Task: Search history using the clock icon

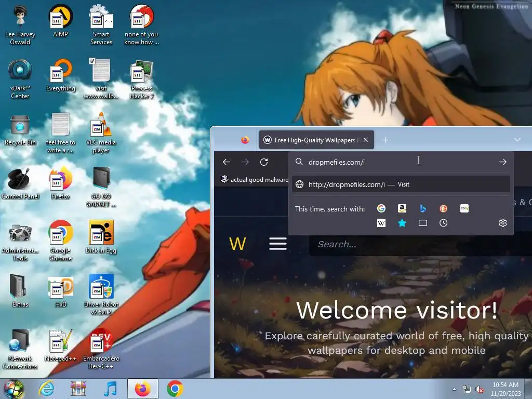Action: tap(444, 223)
